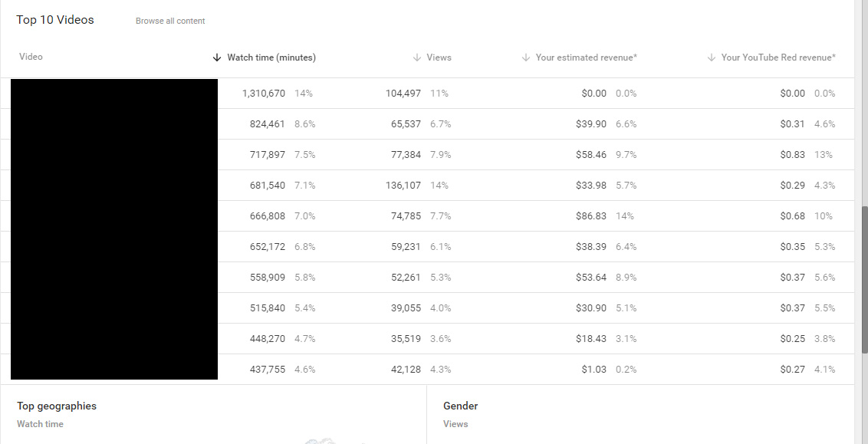The width and height of the screenshot is (868, 444).
Task: Open the Top geographies card
Action: point(214,415)
